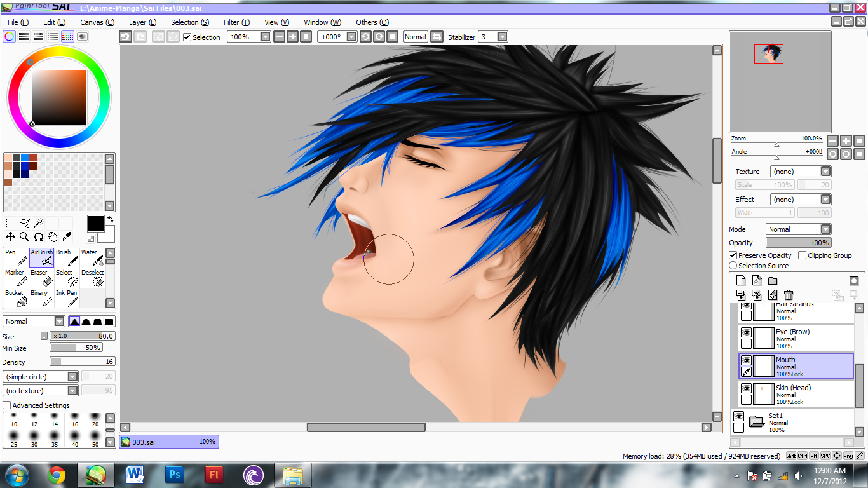This screenshot has height=488, width=868.
Task: Open the Effect dropdown
Action: pyautogui.click(x=825, y=200)
